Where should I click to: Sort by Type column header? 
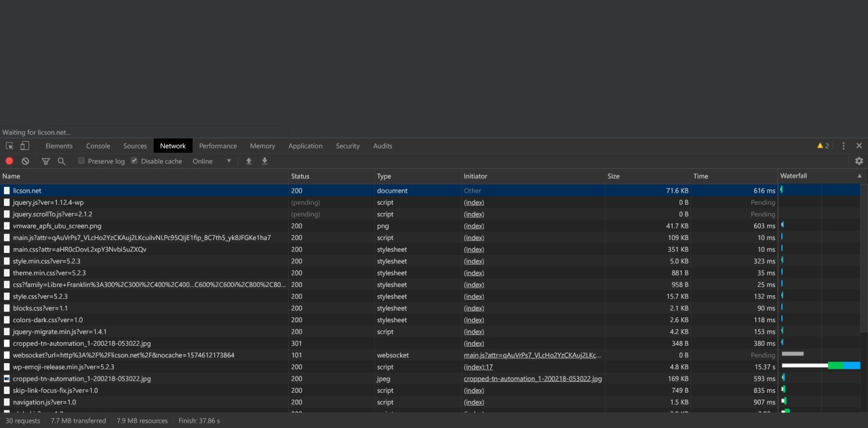tap(418, 176)
